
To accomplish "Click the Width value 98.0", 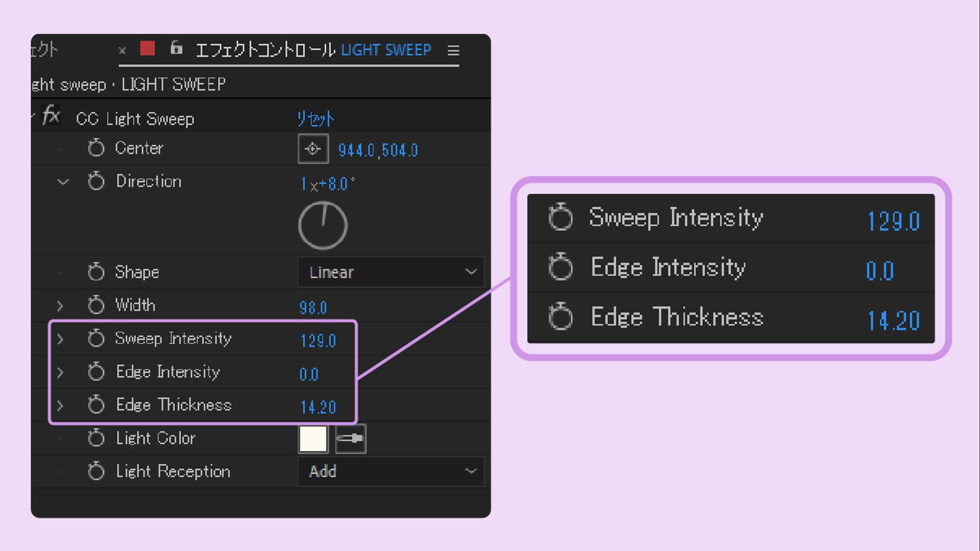I will (x=313, y=308).
